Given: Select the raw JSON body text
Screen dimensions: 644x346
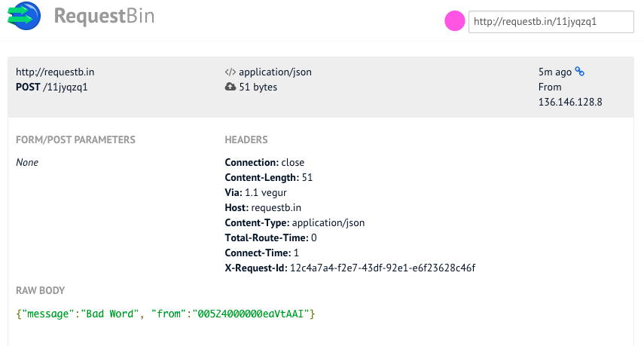Looking at the screenshot, I should tap(166, 314).
